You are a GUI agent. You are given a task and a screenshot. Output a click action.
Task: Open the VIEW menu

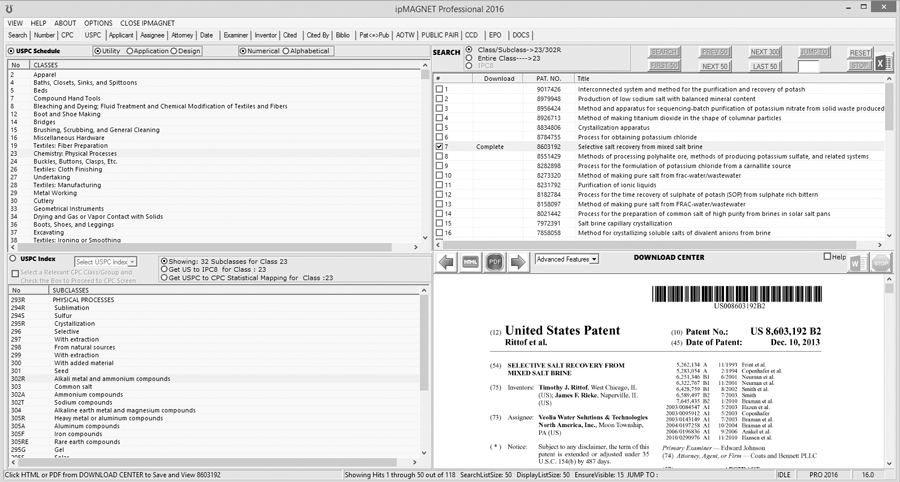15,24
